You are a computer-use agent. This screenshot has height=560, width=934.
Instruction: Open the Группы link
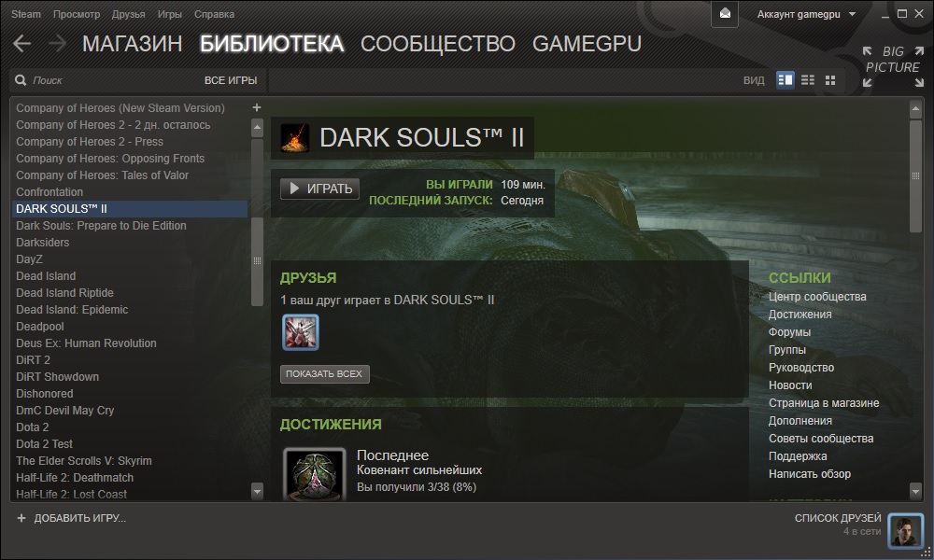786,350
